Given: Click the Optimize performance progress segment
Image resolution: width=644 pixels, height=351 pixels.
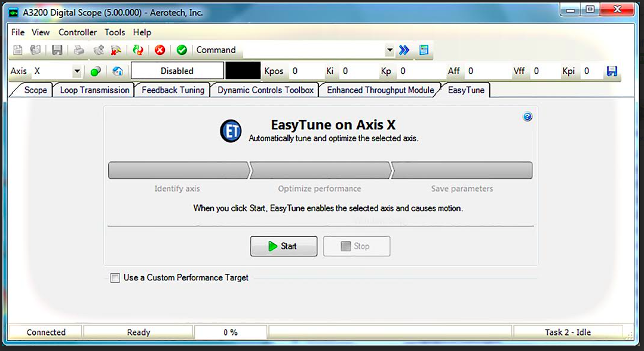Looking at the screenshot, I should (320, 170).
